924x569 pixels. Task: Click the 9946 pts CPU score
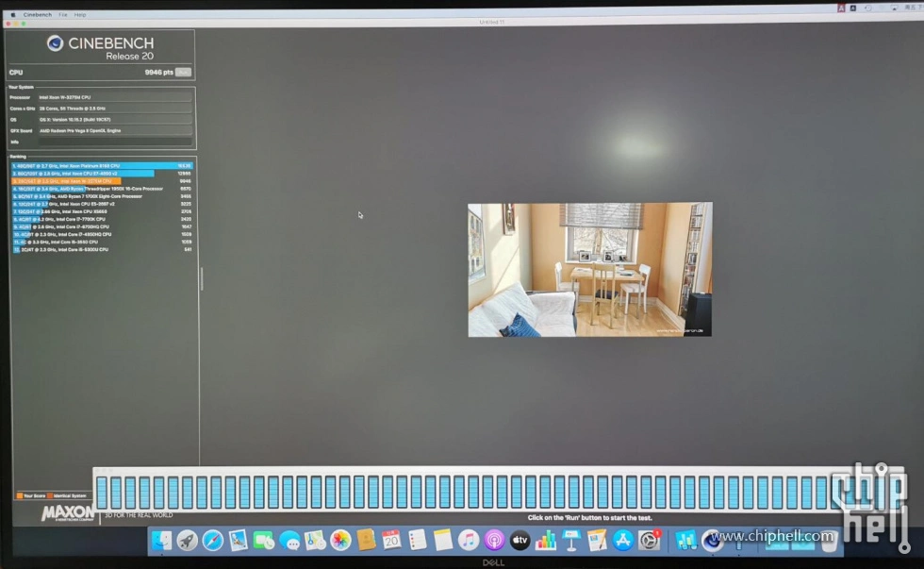[x=158, y=72]
